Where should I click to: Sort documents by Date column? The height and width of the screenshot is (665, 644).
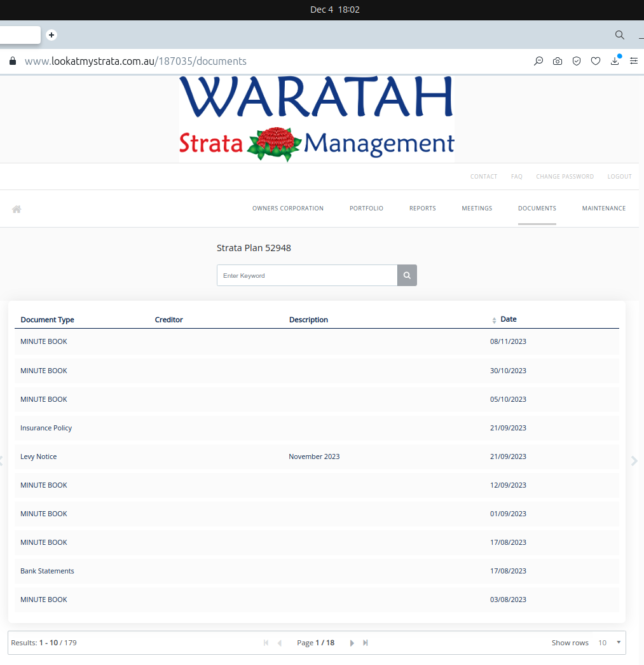pyautogui.click(x=507, y=319)
